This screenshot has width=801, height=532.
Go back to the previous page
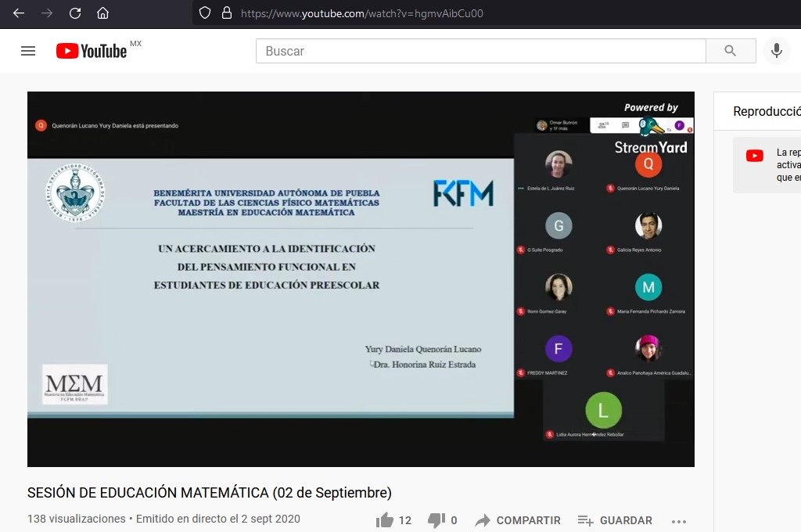tap(19, 13)
